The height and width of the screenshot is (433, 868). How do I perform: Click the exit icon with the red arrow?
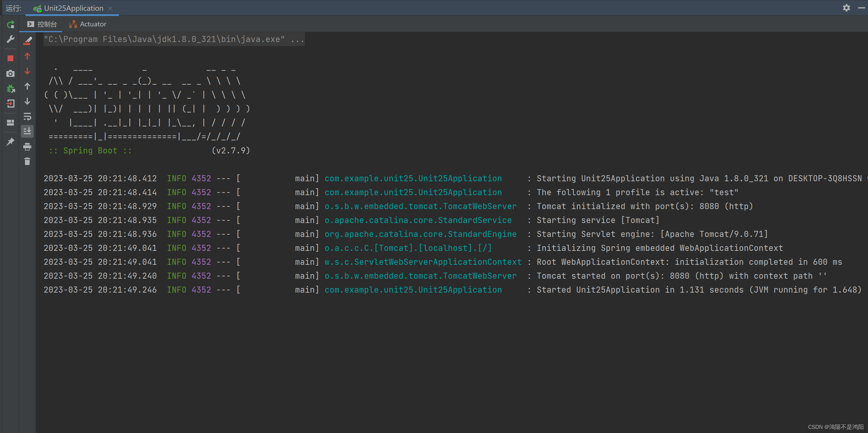[10, 104]
